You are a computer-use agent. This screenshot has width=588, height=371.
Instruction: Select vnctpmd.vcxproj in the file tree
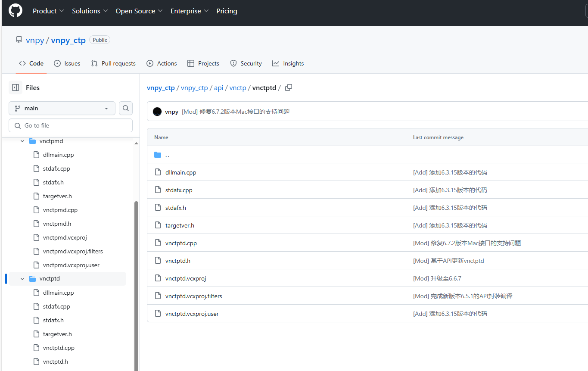(65, 237)
